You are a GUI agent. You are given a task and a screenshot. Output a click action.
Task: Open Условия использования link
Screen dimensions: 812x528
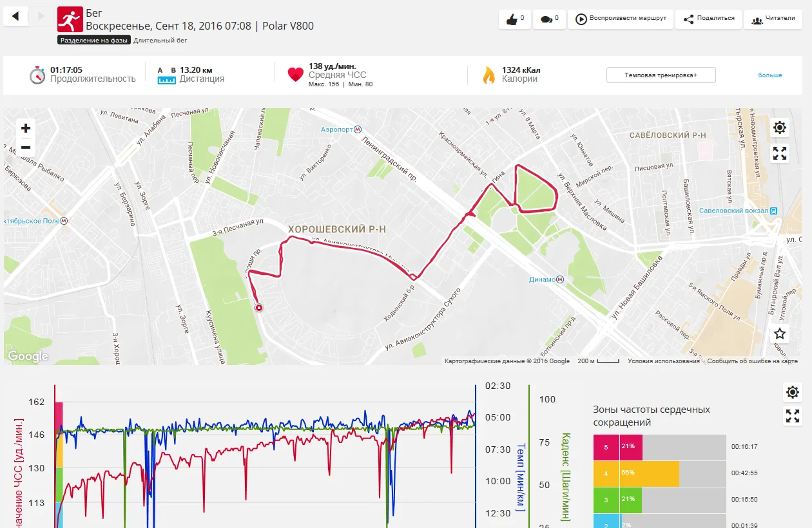pos(664,361)
